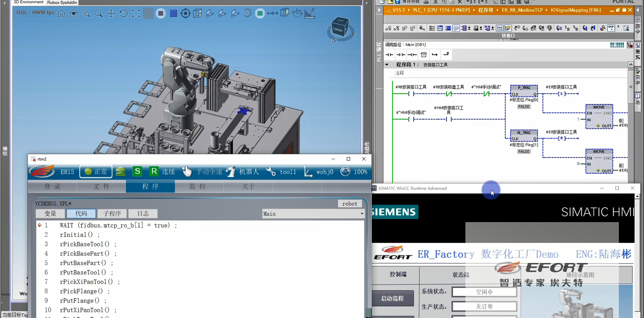
Task: Insert an output coil instruction
Action: tap(412, 54)
